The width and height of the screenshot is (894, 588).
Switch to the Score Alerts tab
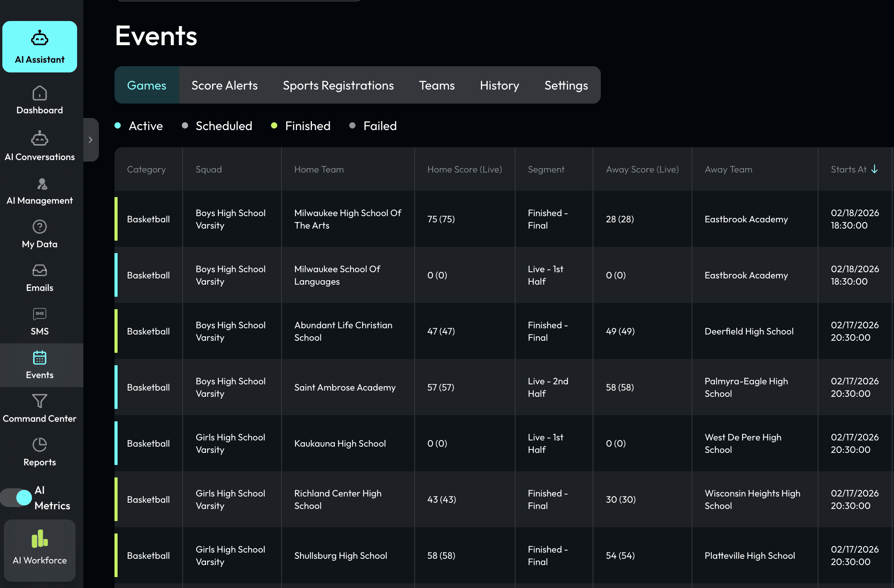(x=224, y=85)
